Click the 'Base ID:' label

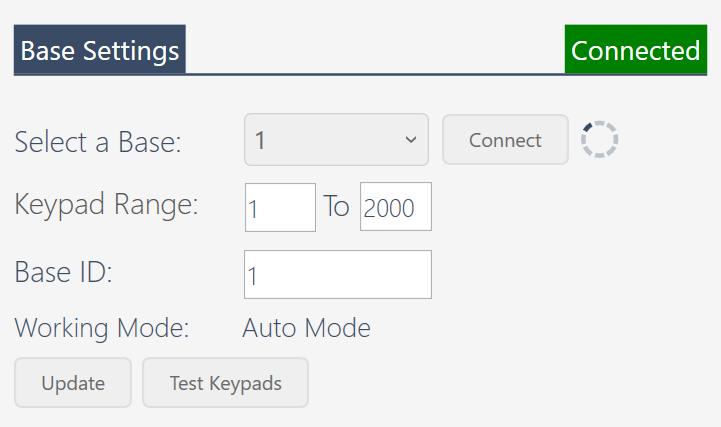pyautogui.click(x=63, y=272)
